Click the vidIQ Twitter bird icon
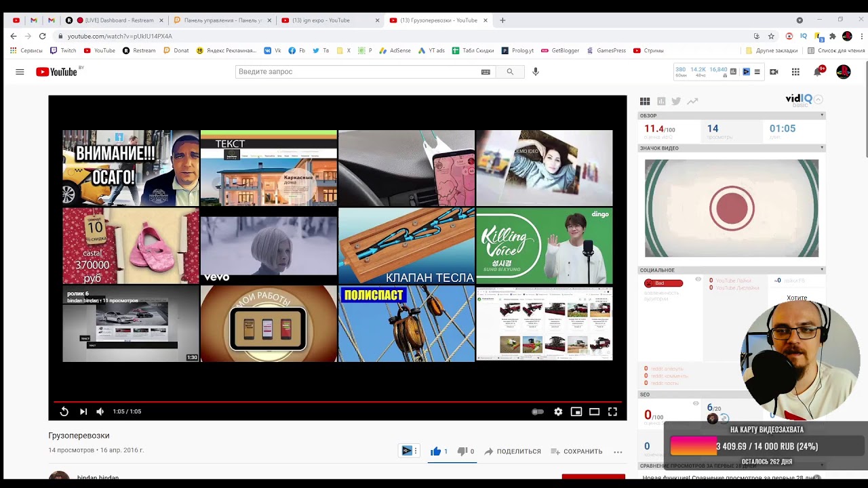The width and height of the screenshot is (868, 488). [676, 101]
